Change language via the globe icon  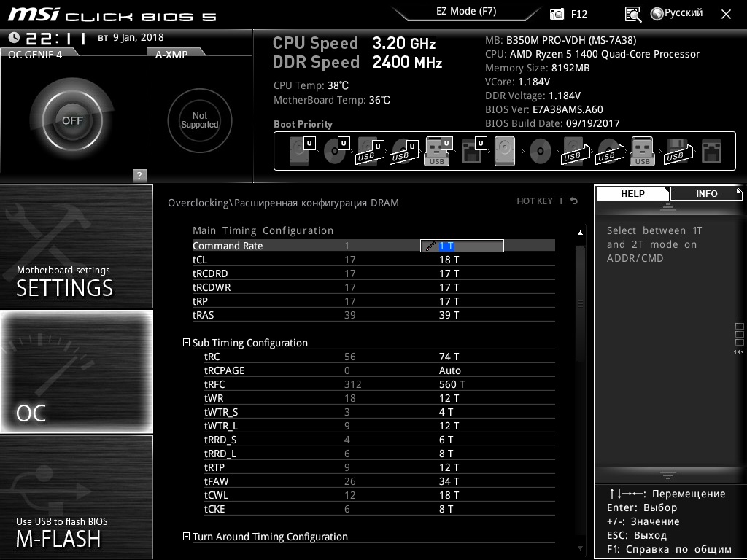point(657,14)
